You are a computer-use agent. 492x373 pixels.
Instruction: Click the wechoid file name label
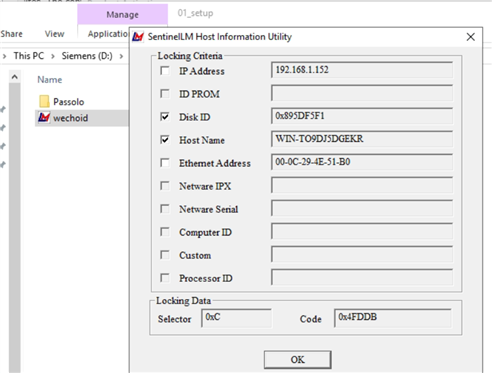[x=71, y=118]
